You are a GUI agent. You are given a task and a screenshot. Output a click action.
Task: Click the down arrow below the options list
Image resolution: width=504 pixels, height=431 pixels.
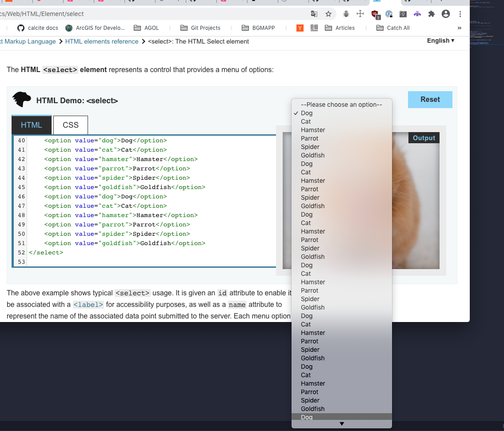[342, 424]
